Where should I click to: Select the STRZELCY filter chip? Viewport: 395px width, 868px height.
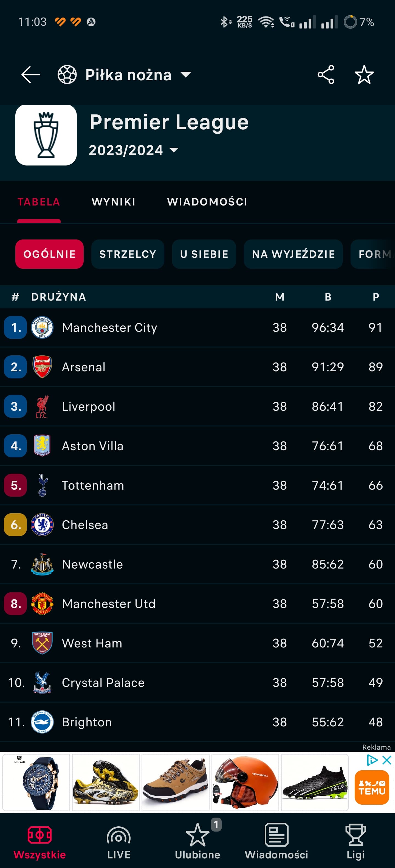click(x=128, y=254)
